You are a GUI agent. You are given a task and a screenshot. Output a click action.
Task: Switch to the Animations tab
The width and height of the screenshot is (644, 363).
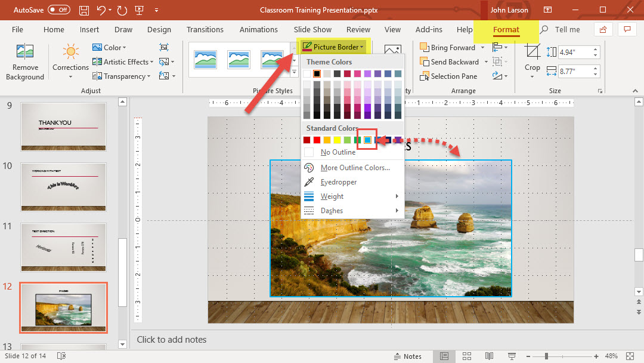258,30
